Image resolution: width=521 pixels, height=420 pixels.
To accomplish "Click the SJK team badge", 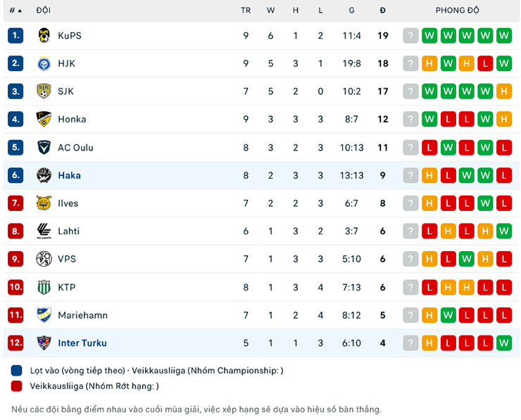I will (44, 91).
